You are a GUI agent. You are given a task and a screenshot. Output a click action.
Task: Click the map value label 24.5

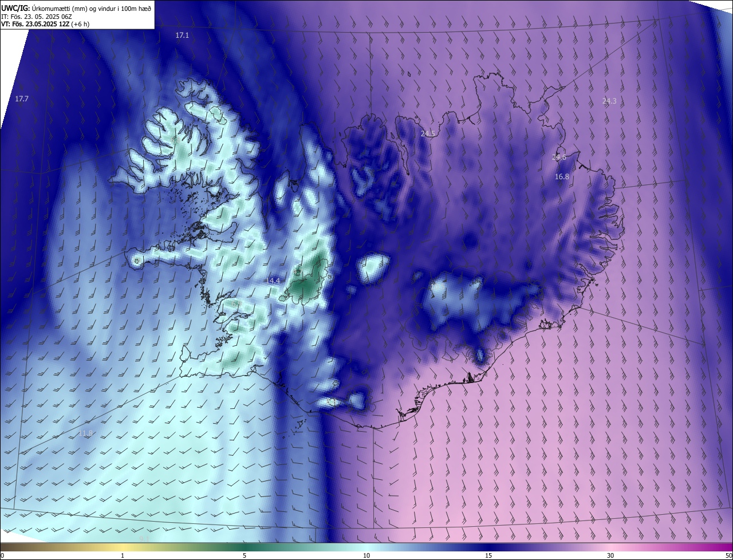(428, 133)
